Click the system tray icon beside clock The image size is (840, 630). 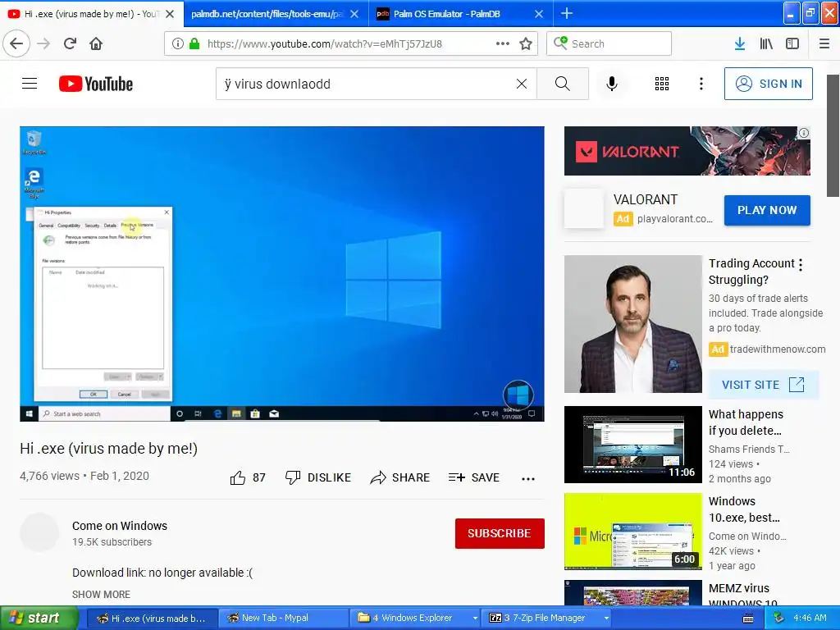[778, 618]
